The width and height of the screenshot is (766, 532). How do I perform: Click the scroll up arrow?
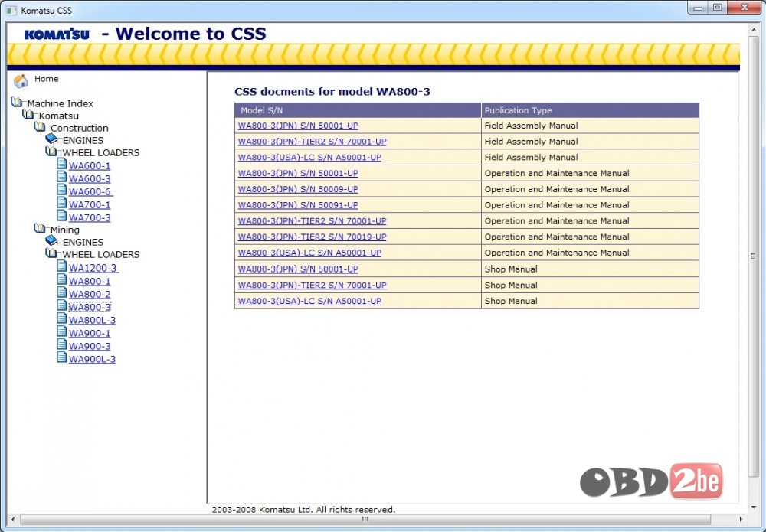coord(753,29)
